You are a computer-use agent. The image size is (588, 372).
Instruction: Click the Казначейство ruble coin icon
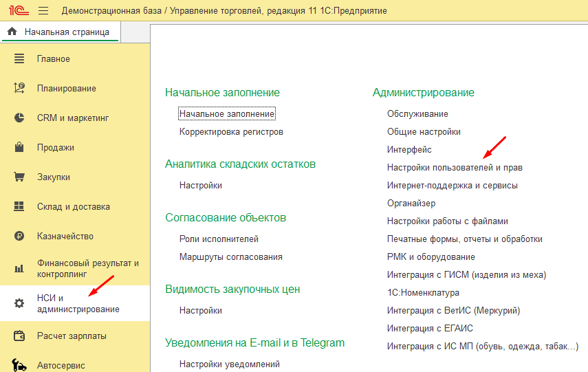click(19, 236)
